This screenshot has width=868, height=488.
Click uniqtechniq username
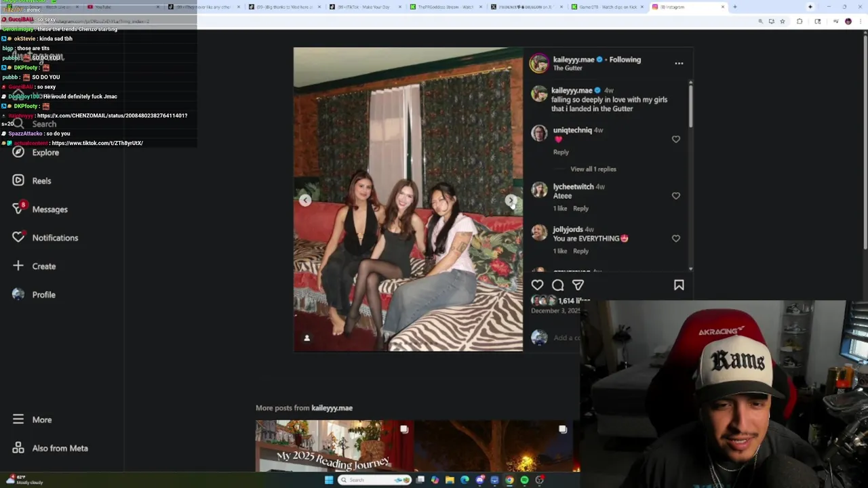572,130
